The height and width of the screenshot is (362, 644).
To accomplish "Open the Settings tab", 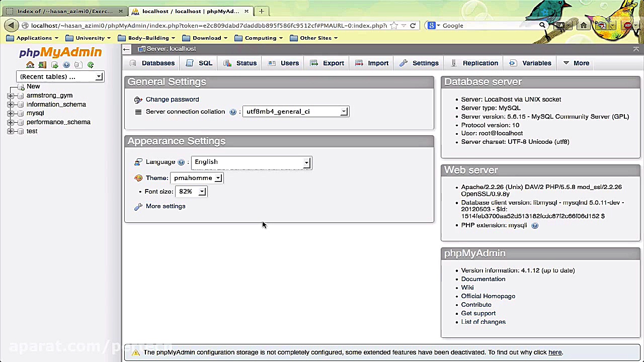I will click(419, 63).
